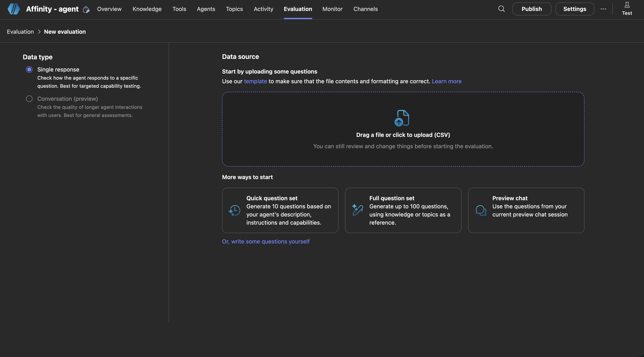Click Or, write some questions yourself
644x357 pixels.
tap(266, 242)
